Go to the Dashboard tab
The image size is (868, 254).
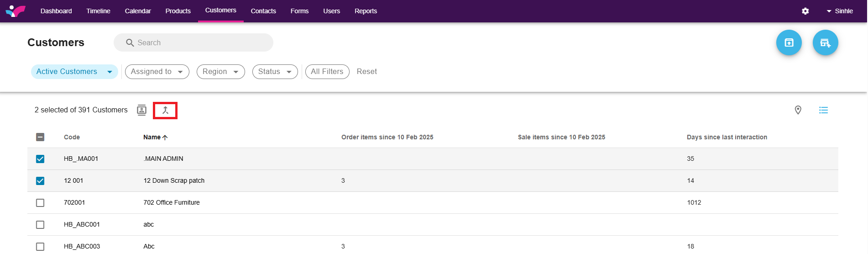[x=56, y=11]
